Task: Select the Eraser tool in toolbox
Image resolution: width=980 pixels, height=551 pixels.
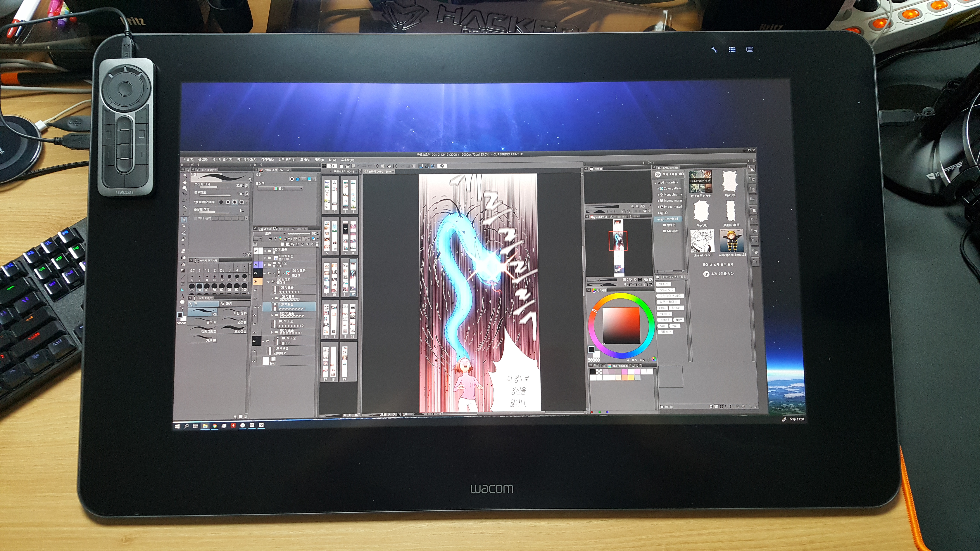Action: pos(184,251)
